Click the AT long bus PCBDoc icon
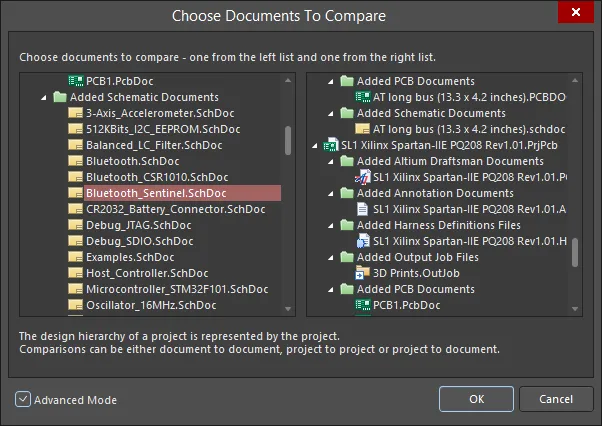Screen dimensions: 602x426 click(363, 97)
